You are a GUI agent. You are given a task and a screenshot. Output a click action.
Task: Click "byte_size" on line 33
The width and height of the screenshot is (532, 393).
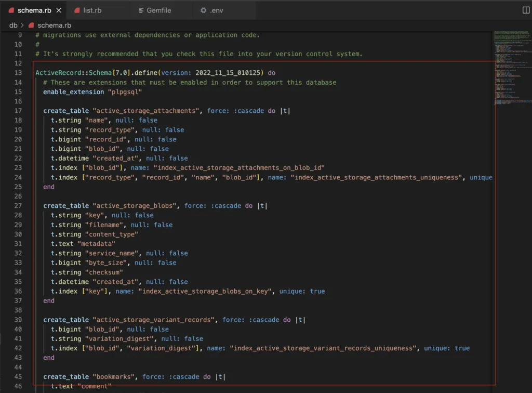106,263
